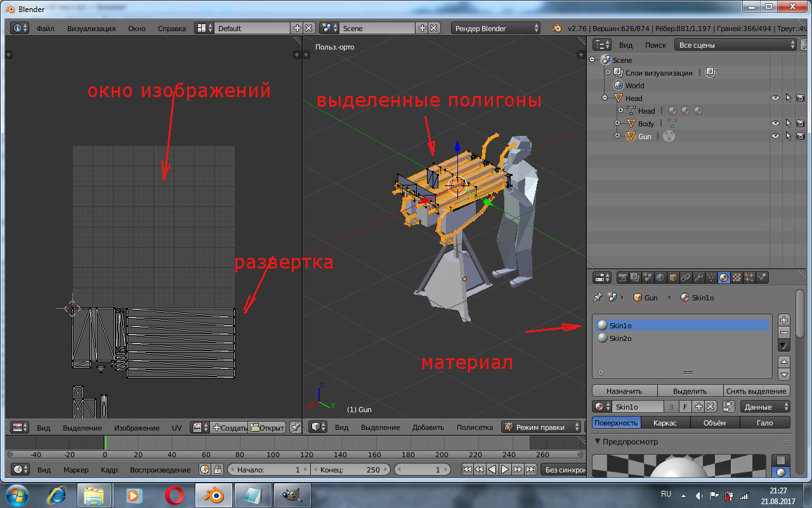Image resolution: width=812 pixels, height=508 pixels.
Task: Open the «Полисетка» menu in 3D view
Action: (475, 427)
